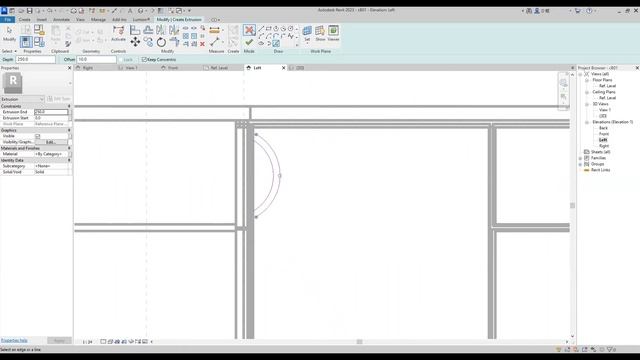
Task: Open the Properties help link
Action: pyautogui.click(x=14, y=340)
